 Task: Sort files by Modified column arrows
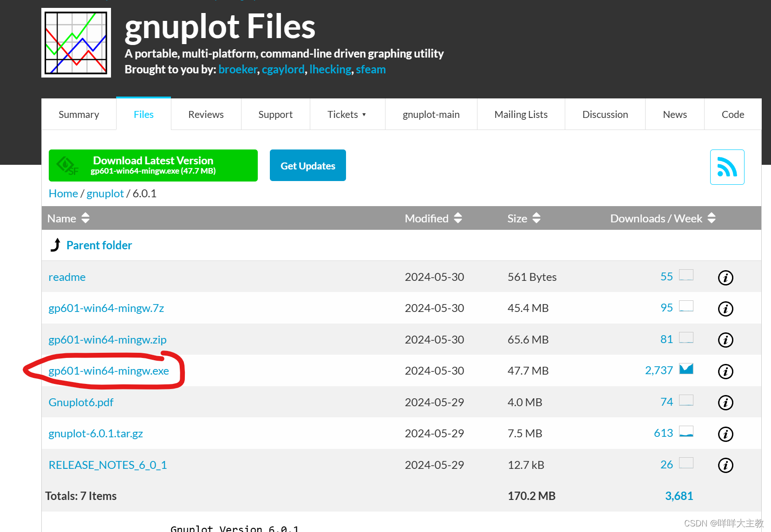(x=458, y=218)
